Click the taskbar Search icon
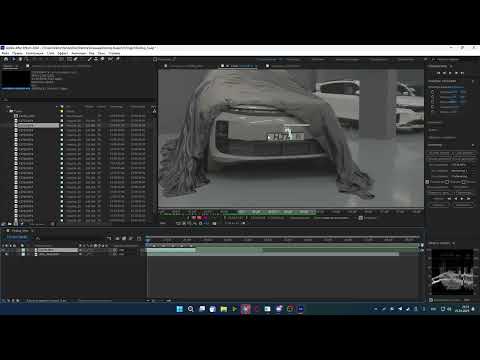The image size is (480, 360). [x=190, y=309]
